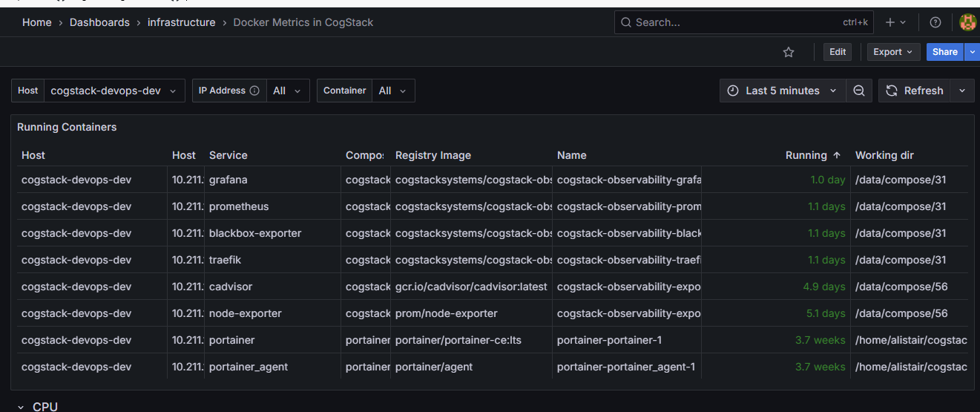Click the prom/node-exporter image cell
This screenshot has width=980, height=412.
pyautogui.click(x=471, y=313)
